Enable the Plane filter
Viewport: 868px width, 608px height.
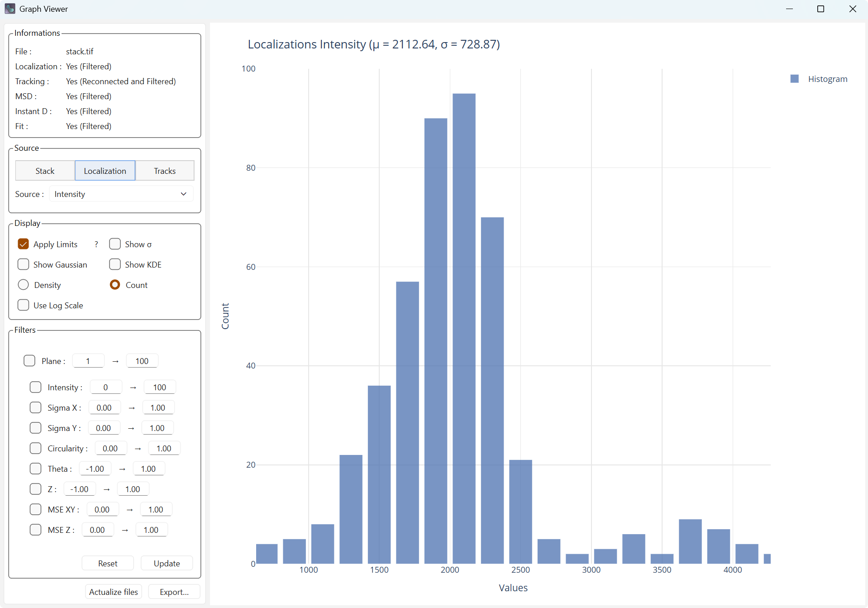click(29, 360)
